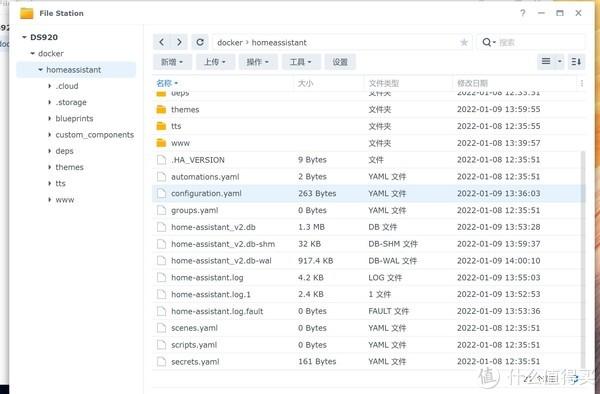
Task: Open the 操作 action dropdown
Action: [x=258, y=62]
